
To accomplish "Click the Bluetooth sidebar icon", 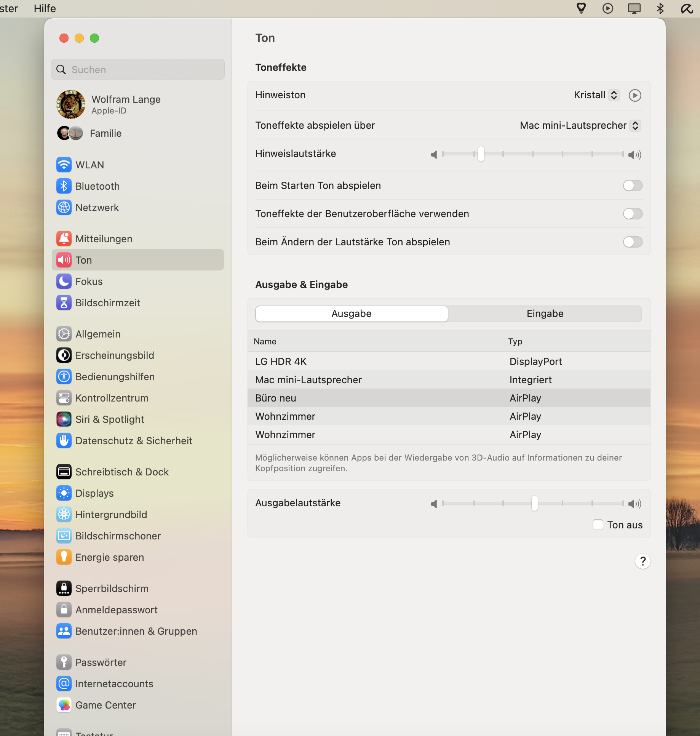I will tap(64, 186).
